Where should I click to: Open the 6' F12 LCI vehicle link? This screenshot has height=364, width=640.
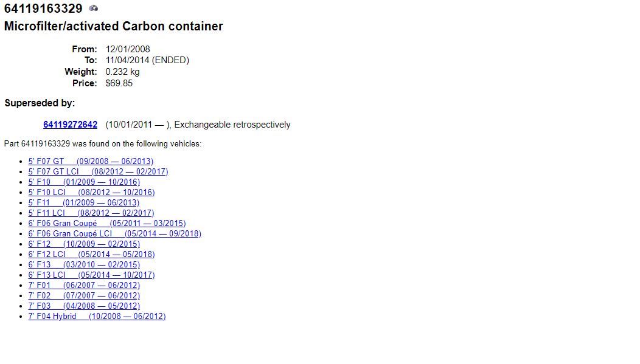point(91,255)
